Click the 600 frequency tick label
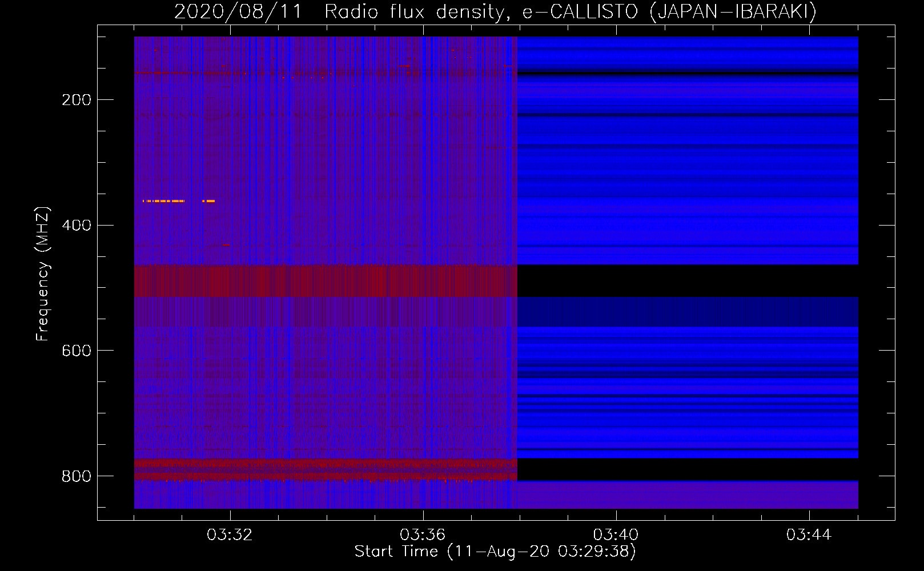Screen dimensions: 924x571 click(77, 351)
